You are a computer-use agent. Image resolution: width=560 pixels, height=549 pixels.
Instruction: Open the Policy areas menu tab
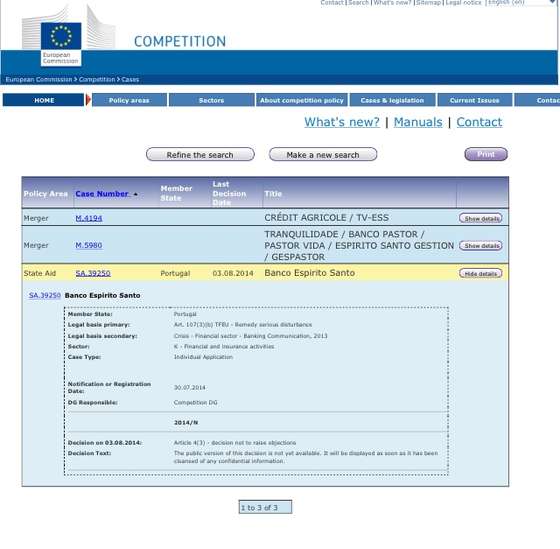pos(129,100)
